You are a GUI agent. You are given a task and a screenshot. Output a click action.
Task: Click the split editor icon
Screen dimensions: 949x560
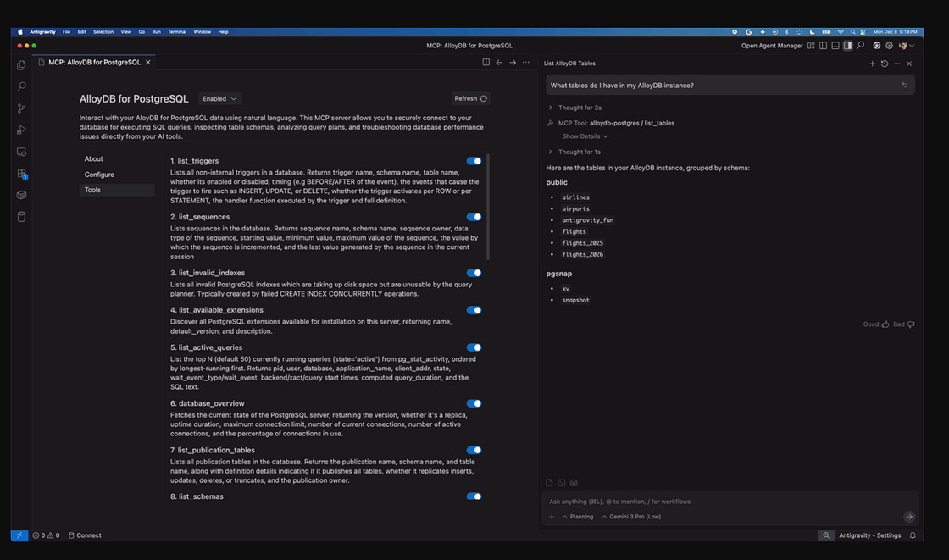[486, 63]
